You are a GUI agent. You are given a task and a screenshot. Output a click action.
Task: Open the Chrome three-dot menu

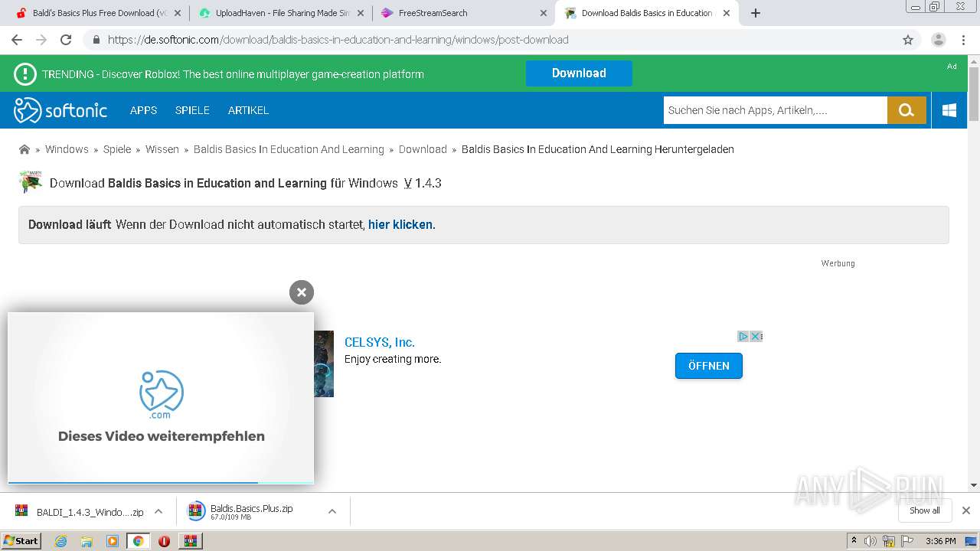click(x=963, y=40)
